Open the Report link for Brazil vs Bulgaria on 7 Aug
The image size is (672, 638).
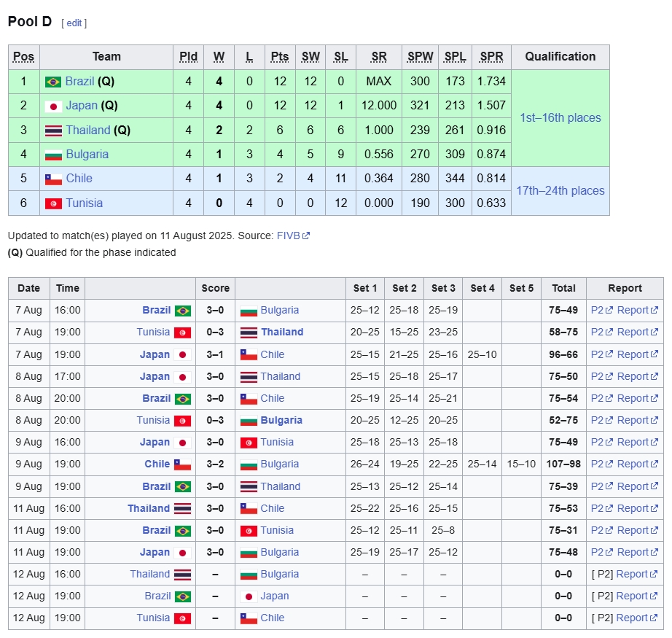click(x=633, y=311)
